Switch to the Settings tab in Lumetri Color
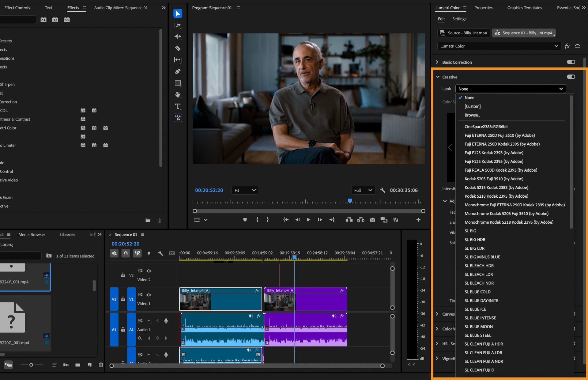 [x=459, y=19]
